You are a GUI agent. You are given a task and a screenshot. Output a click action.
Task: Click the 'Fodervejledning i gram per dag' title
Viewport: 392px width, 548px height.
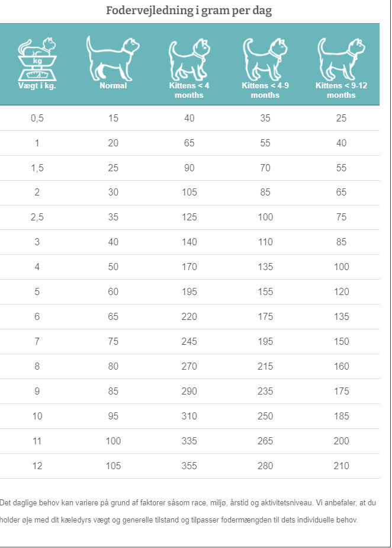[x=189, y=11]
